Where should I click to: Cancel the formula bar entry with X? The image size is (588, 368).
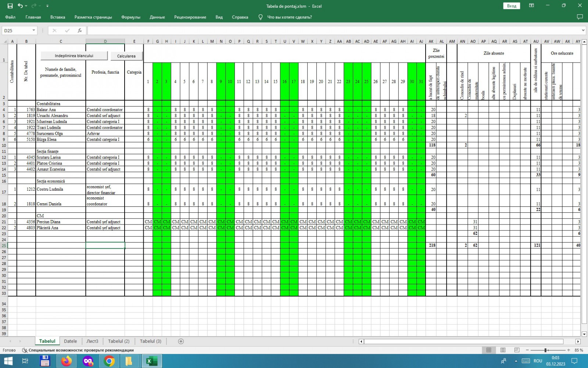point(54,31)
